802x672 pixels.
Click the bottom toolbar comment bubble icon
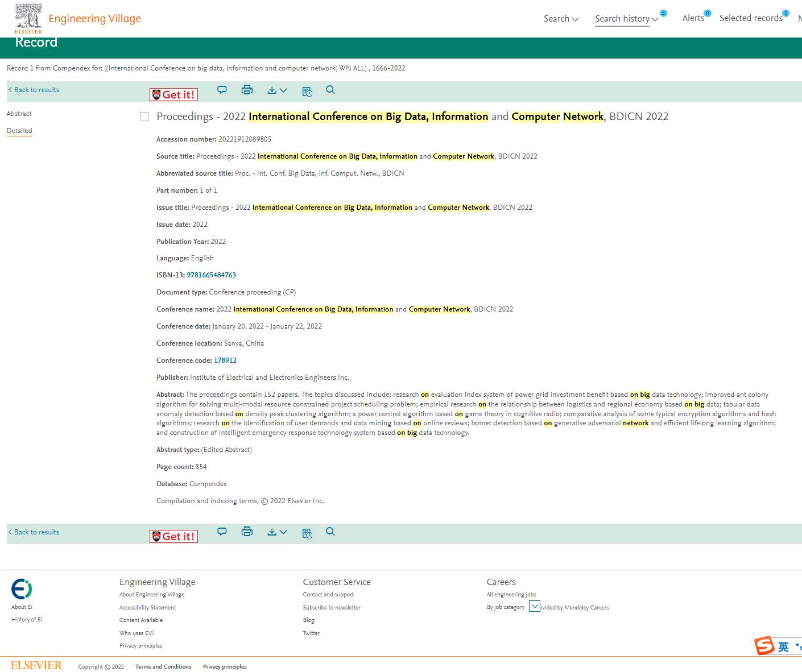click(222, 532)
